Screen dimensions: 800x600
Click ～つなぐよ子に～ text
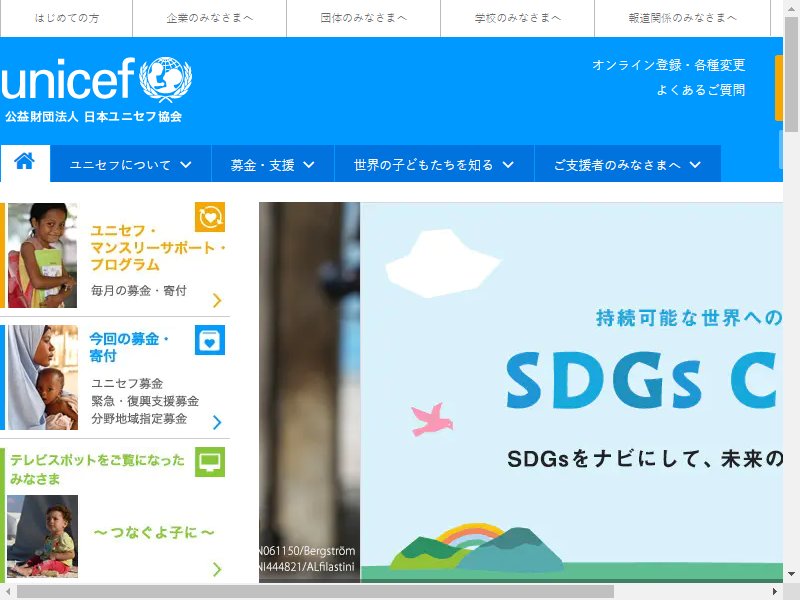pos(154,533)
